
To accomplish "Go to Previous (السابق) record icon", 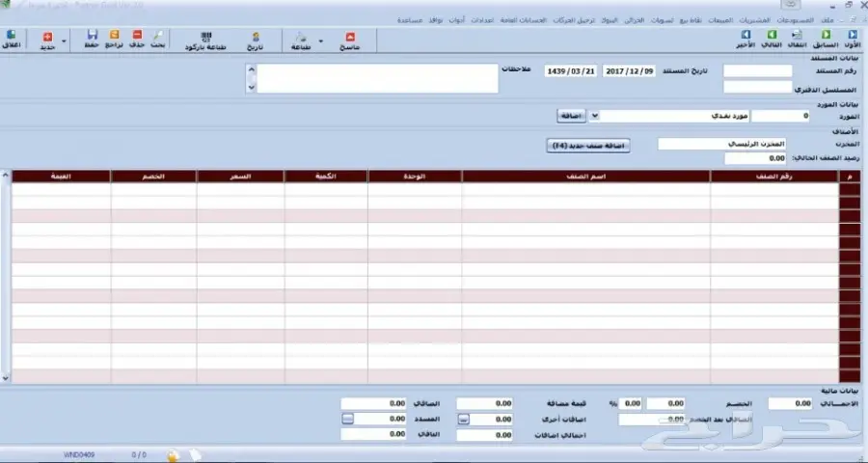I will pos(826,36).
